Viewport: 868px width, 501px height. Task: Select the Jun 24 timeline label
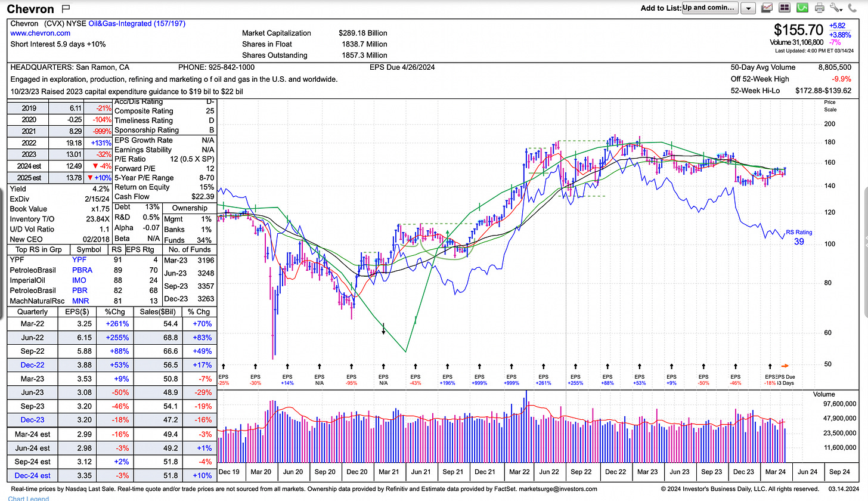[x=807, y=472]
